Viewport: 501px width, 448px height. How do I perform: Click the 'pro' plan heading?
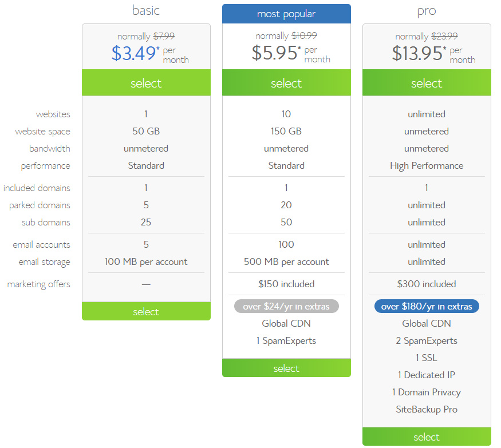pyautogui.click(x=427, y=11)
